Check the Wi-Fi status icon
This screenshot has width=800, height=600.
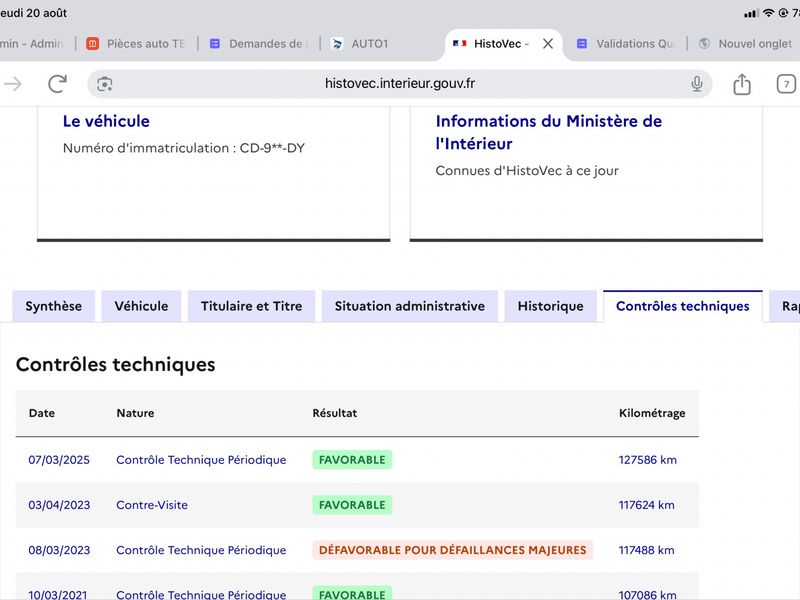click(x=768, y=13)
